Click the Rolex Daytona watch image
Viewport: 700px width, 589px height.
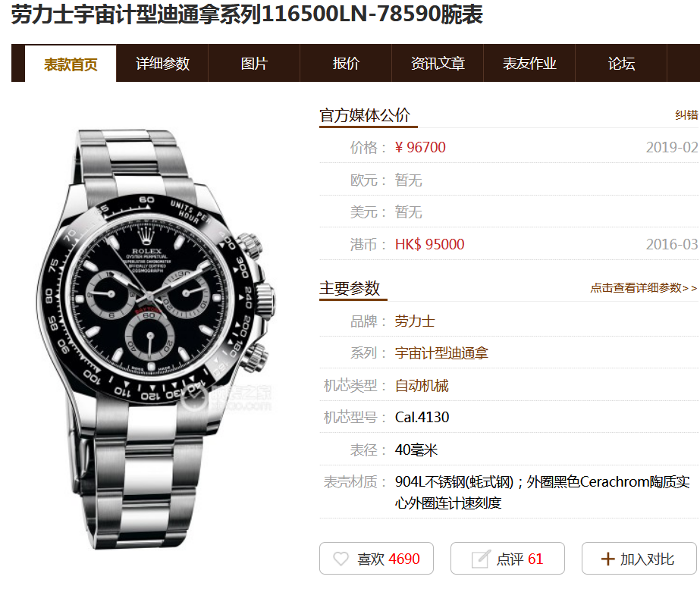tap(155, 339)
